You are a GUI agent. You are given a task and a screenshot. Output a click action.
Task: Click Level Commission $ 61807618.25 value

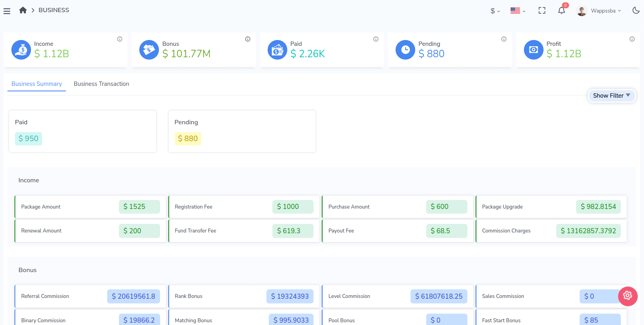click(x=439, y=296)
